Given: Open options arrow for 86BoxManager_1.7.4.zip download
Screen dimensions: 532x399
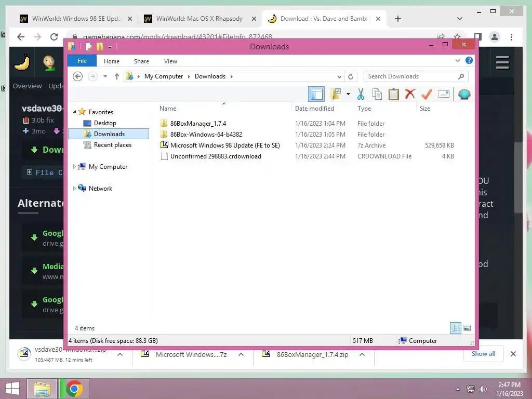Looking at the screenshot, I should (x=362, y=354).
